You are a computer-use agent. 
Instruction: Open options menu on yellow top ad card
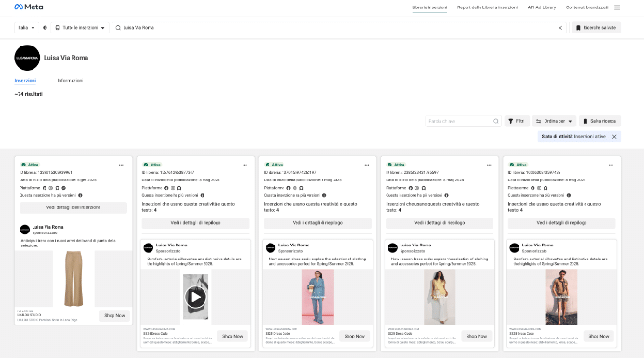click(x=489, y=165)
